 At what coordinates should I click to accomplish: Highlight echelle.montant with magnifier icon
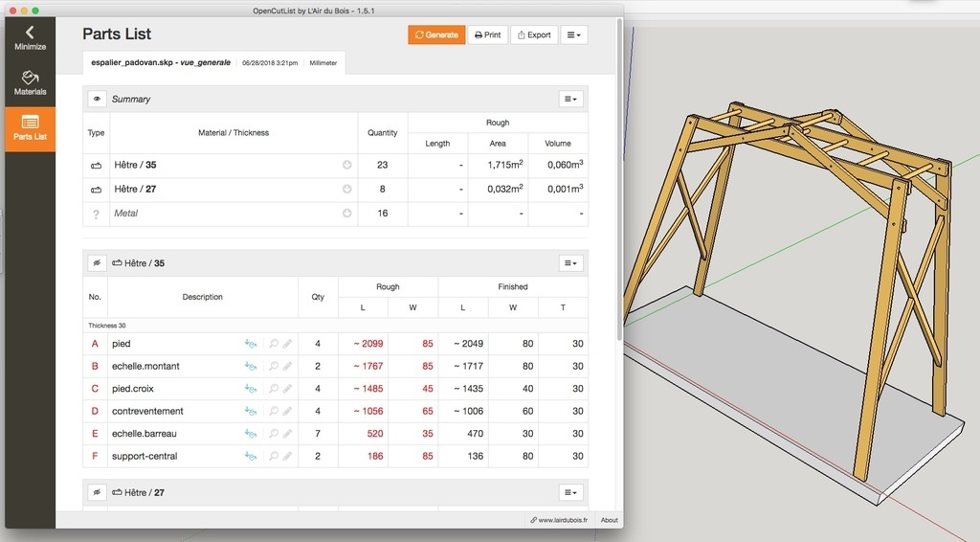(x=273, y=367)
